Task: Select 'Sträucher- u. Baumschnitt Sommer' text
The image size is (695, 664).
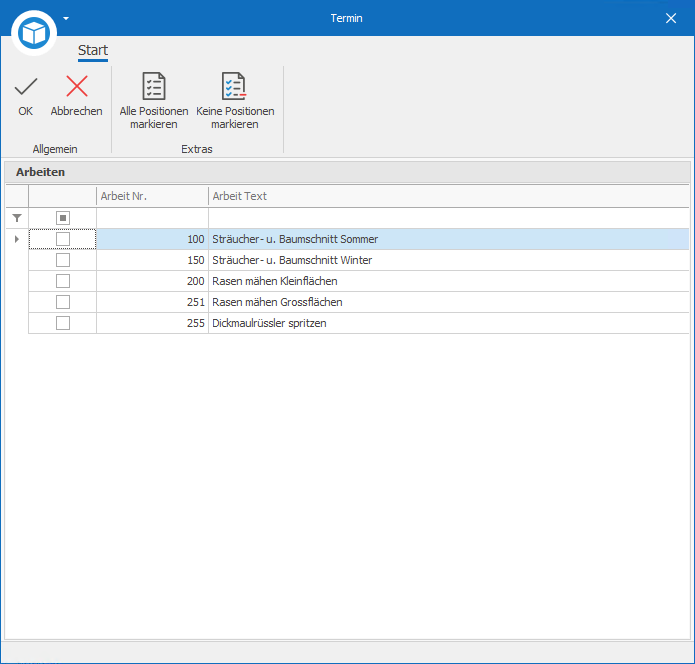Action: coord(295,239)
